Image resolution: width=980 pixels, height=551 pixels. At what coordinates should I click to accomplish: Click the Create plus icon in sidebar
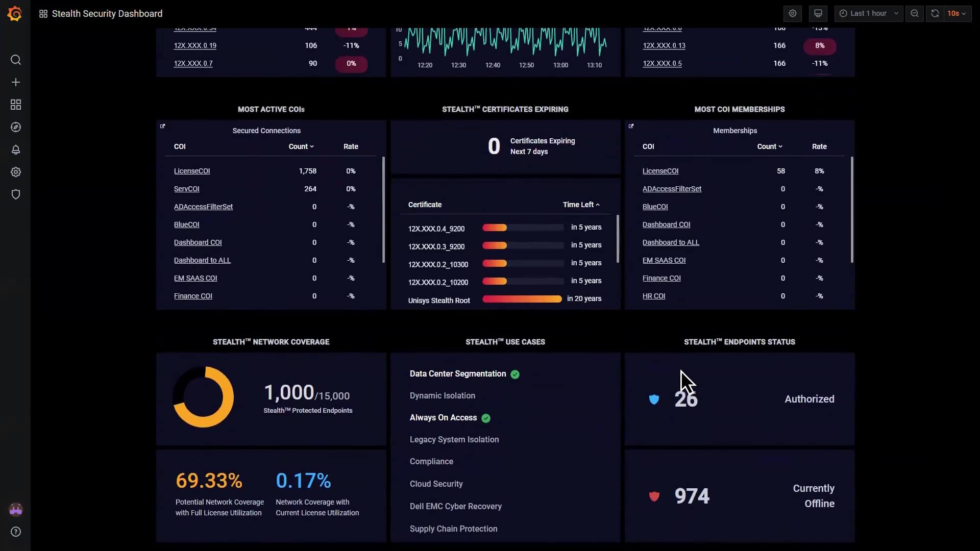pyautogui.click(x=16, y=83)
